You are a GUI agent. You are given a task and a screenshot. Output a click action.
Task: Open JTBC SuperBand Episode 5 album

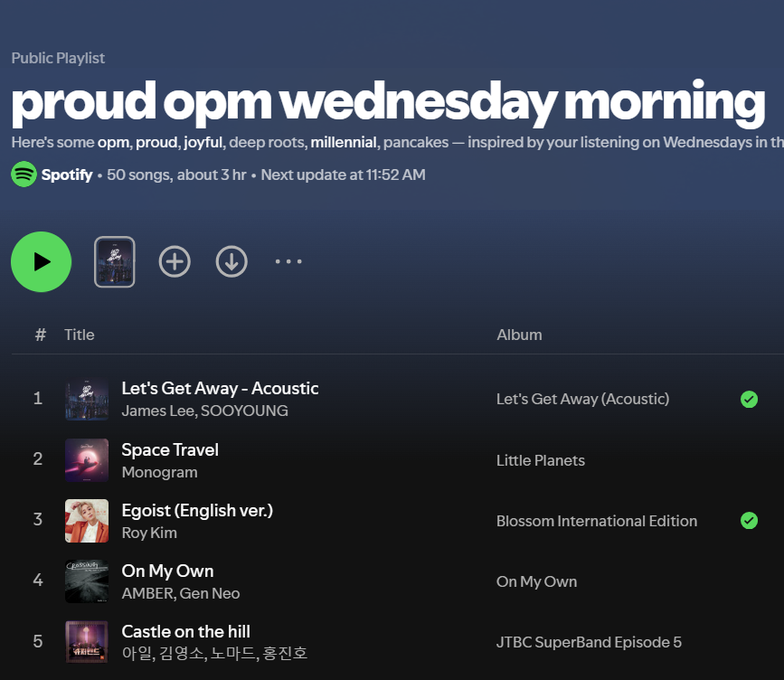589,642
